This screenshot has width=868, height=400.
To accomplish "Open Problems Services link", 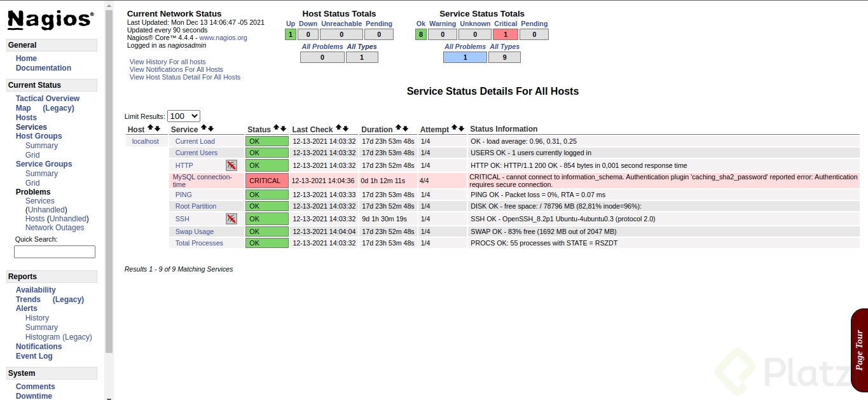I will [39, 201].
